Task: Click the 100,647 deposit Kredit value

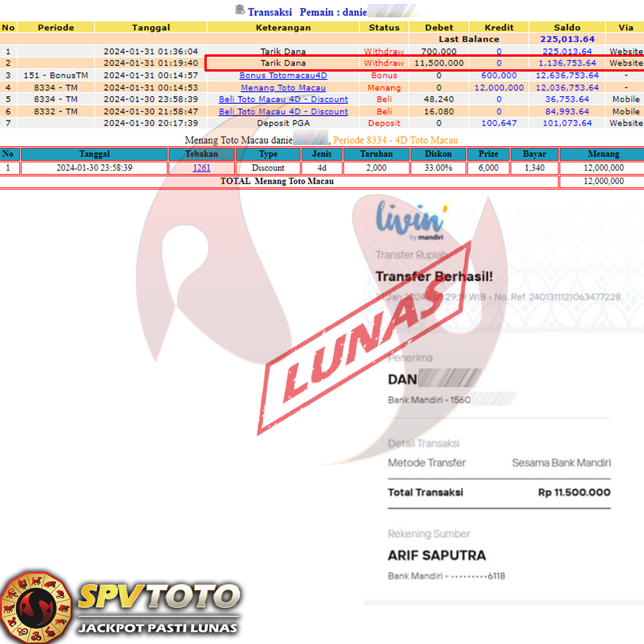Action: tap(499, 123)
